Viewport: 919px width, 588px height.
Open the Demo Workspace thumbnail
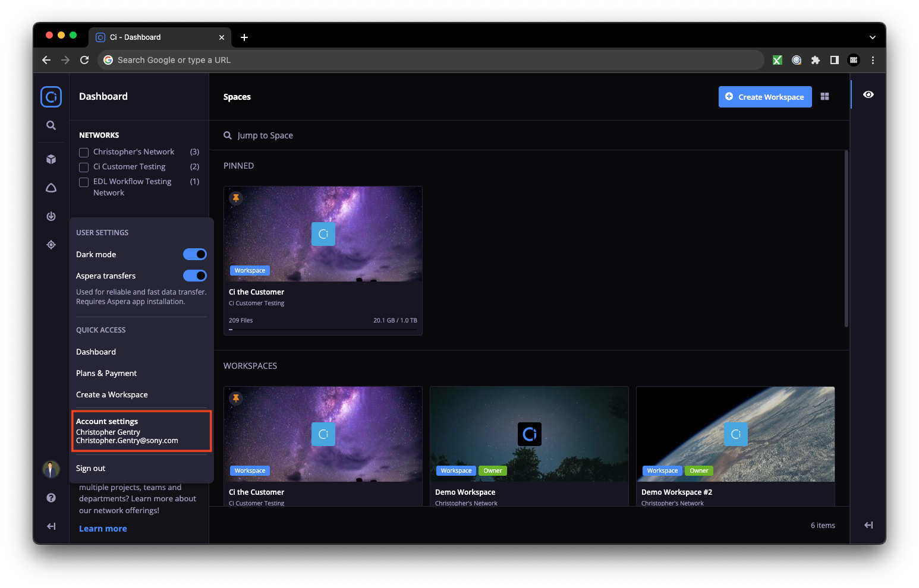(529, 434)
